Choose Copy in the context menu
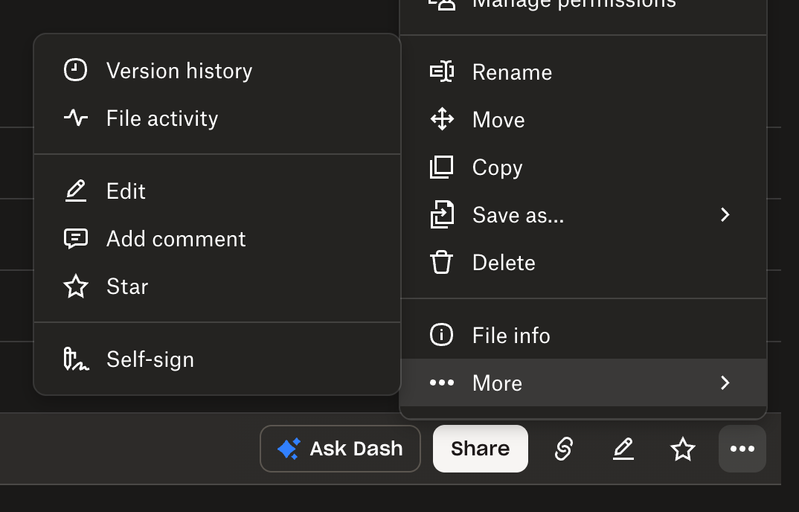This screenshot has width=799, height=512. 497,168
